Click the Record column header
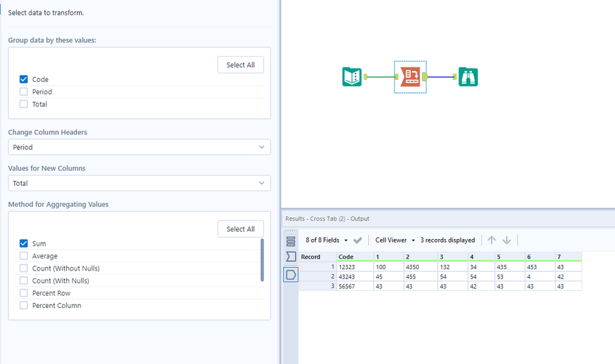 point(318,257)
